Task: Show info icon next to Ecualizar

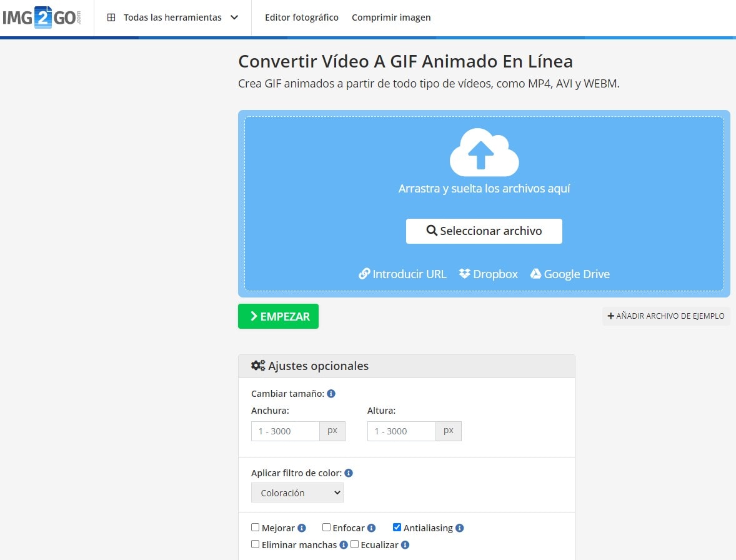Action: coord(405,545)
